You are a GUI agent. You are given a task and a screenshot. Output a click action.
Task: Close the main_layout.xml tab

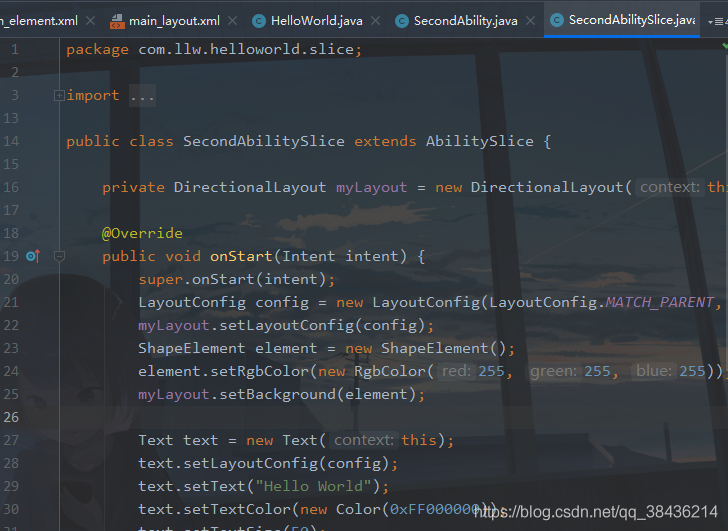click(233, 21)
